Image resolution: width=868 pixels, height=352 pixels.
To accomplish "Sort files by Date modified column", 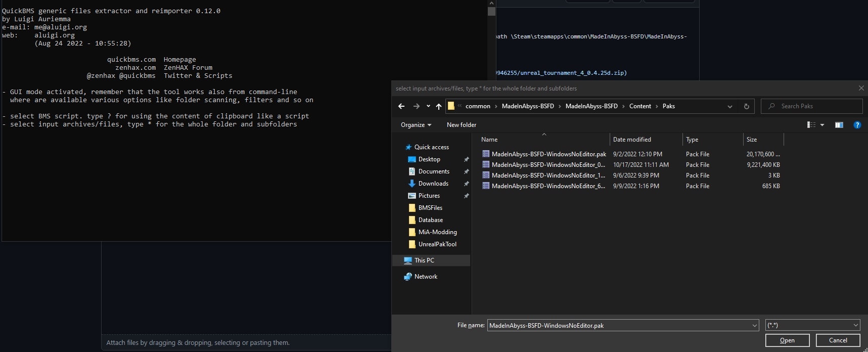I will coord(632,140).
